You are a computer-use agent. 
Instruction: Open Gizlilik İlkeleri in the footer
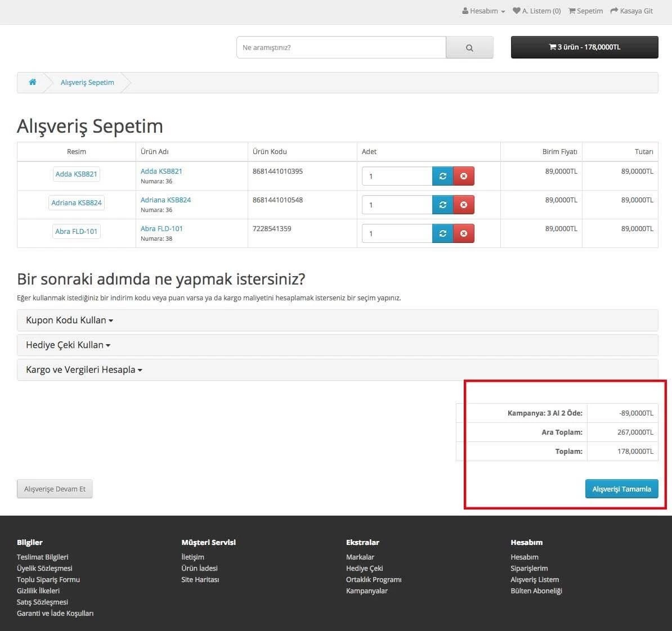38,591
